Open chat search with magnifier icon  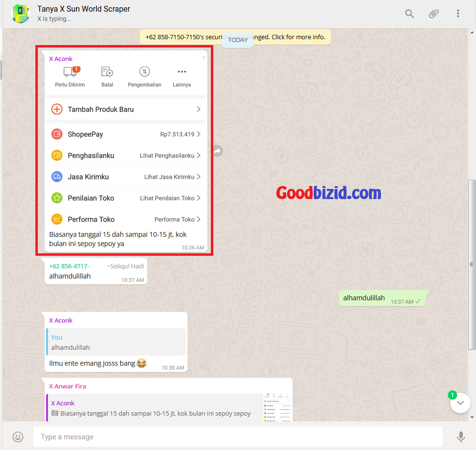409,14
